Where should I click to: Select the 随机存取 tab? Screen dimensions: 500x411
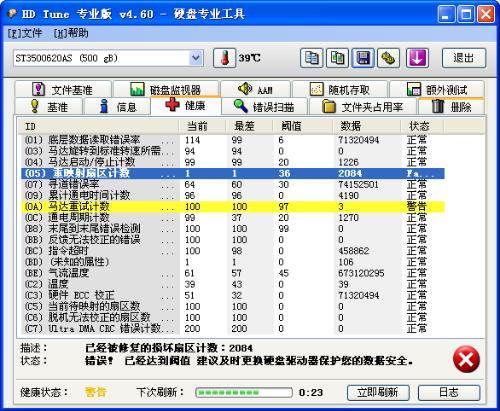pyautogui.click(x=340, y=89)
